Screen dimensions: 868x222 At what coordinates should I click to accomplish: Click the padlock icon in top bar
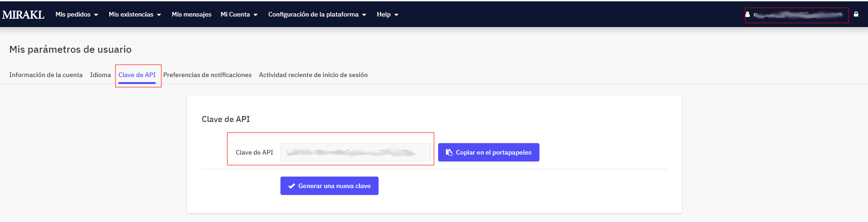[856, 14]
